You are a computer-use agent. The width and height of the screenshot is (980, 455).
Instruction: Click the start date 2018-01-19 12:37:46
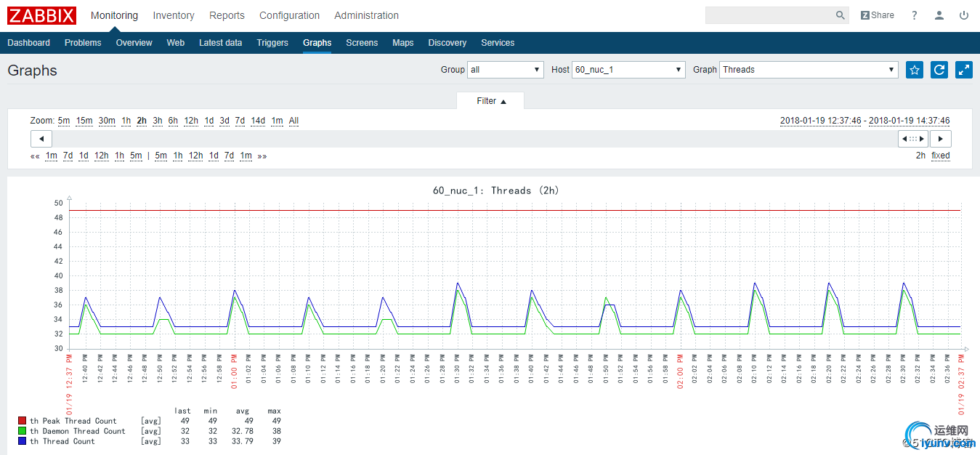(x=821, y=121)
